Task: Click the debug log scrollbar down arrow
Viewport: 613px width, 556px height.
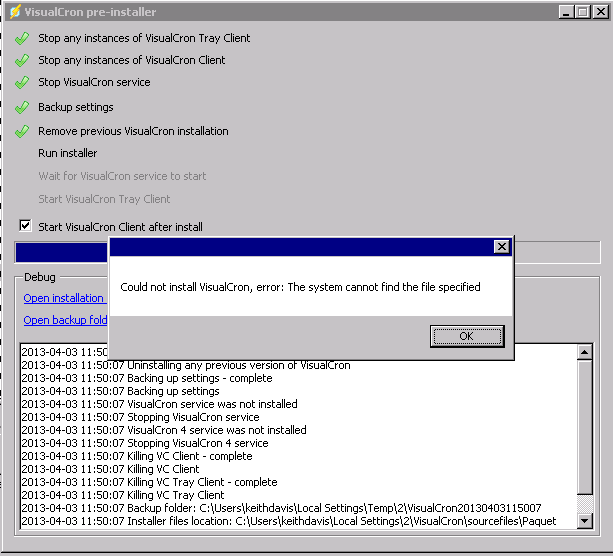Action: pos(585,521)
